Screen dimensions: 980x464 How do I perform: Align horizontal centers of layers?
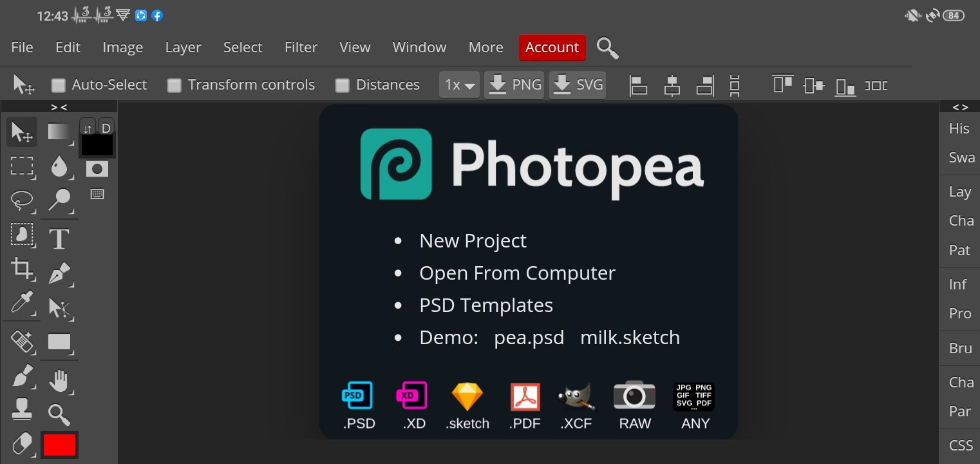pos(672,85)
